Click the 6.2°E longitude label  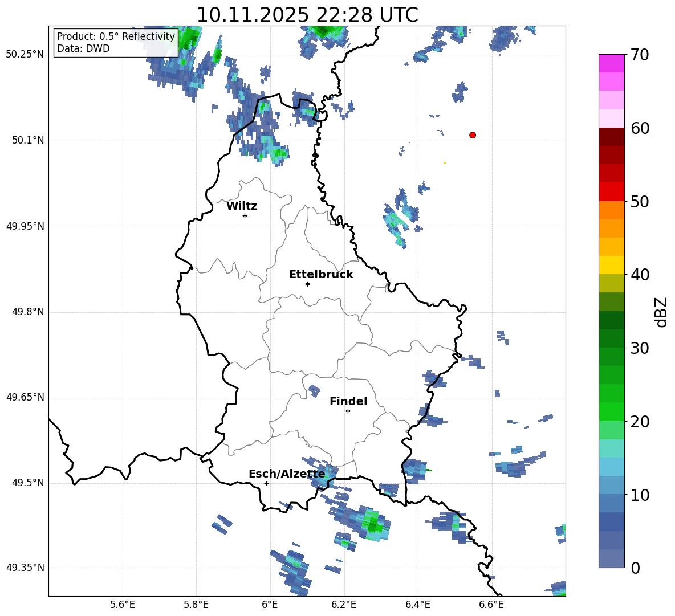(x=344, y=605)
